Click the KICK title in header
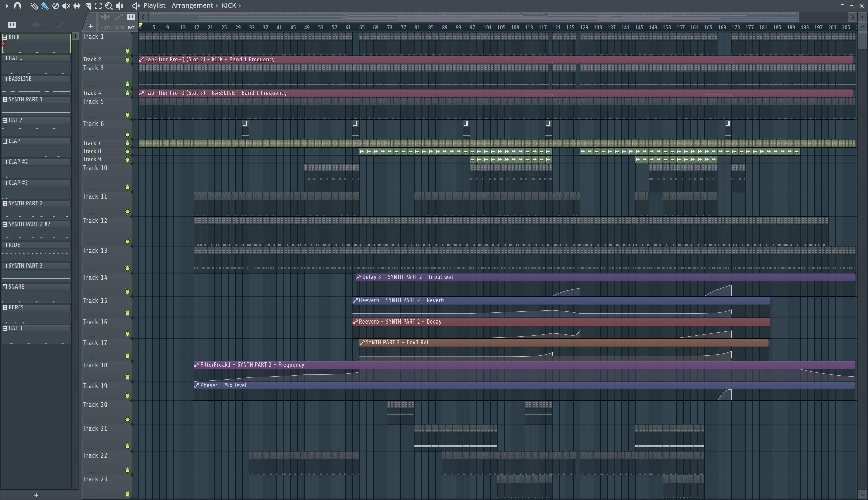The width and height of the screenshot is (868, 500). tap(229, 6)
